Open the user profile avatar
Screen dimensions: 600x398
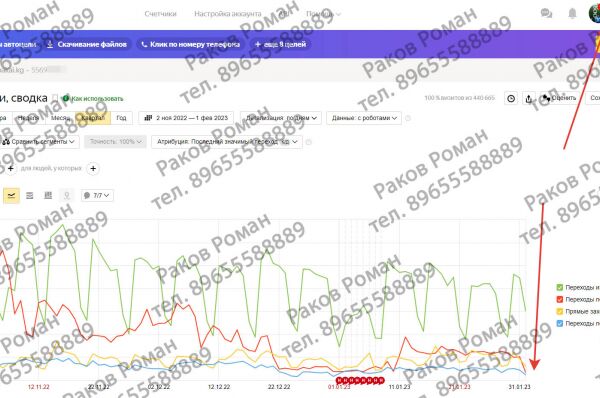pos(594,14)
